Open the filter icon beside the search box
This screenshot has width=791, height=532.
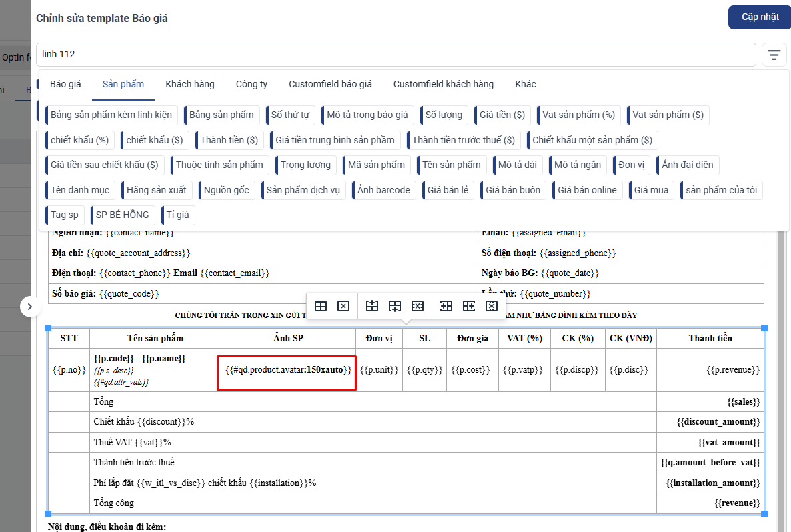click(774, 55)
